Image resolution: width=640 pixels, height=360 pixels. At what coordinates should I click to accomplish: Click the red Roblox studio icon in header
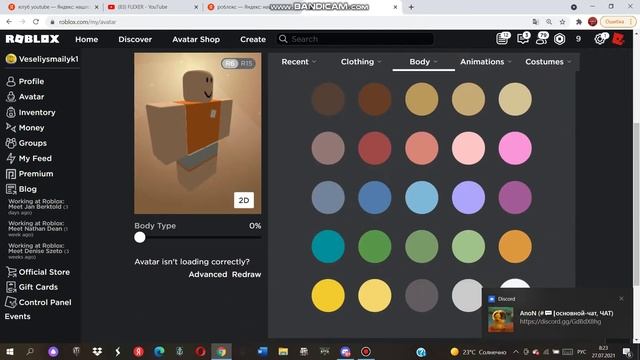[618, 39]
